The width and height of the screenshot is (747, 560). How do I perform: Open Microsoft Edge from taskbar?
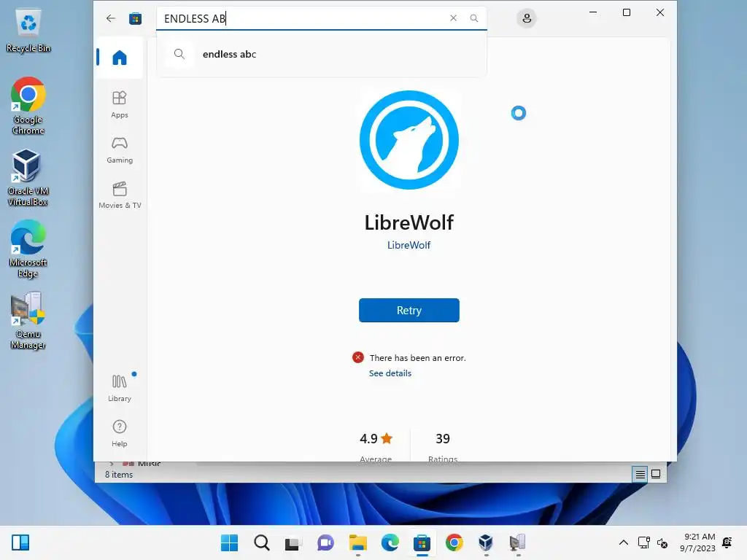tap(390, 542)
